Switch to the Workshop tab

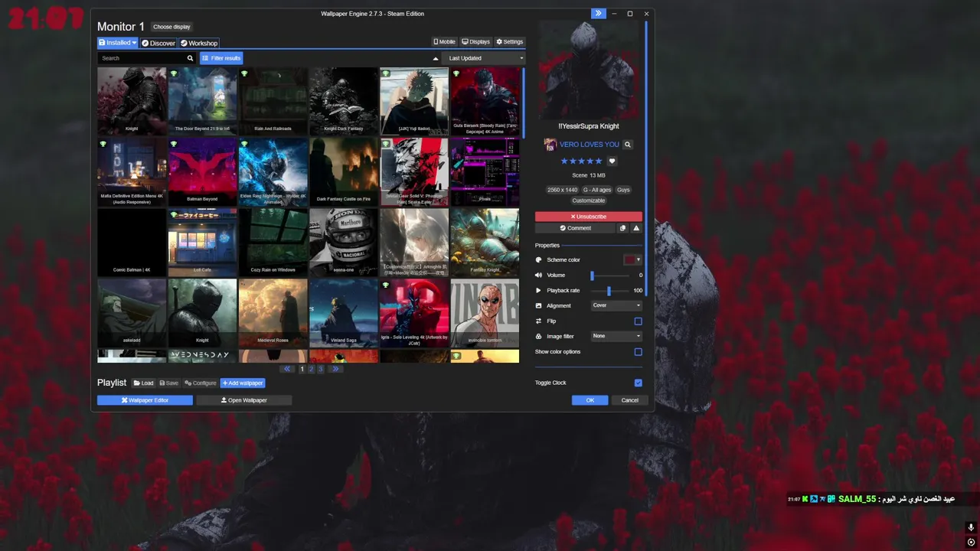(x=199, y=43)
